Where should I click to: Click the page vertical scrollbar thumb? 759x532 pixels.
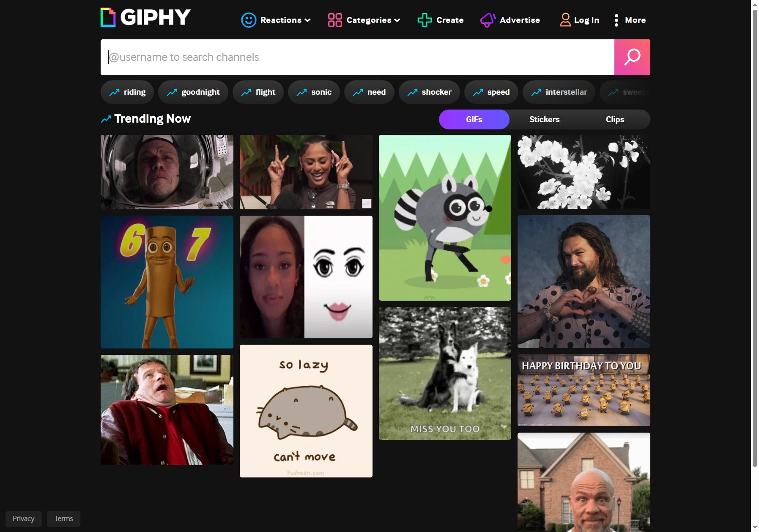tap(755, 238)
